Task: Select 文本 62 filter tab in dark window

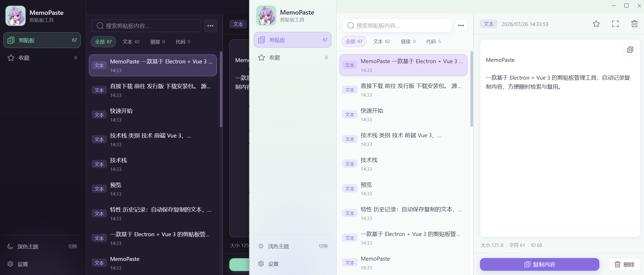Action: (x=131, y=42)
